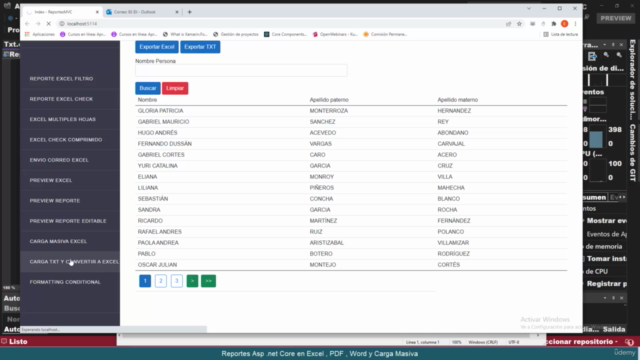640x360 pixels.
Task: Click the share page icon
Action: coord(509,24)
